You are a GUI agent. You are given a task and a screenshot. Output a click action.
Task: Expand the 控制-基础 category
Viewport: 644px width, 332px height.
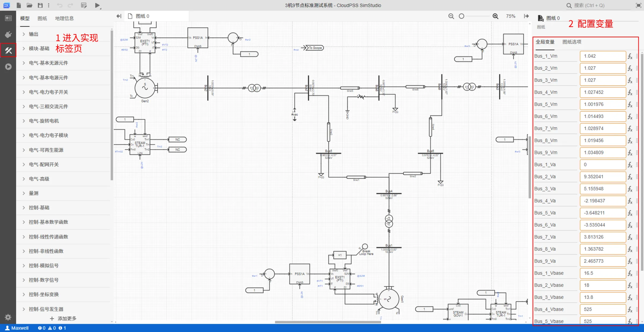point(63,208)
